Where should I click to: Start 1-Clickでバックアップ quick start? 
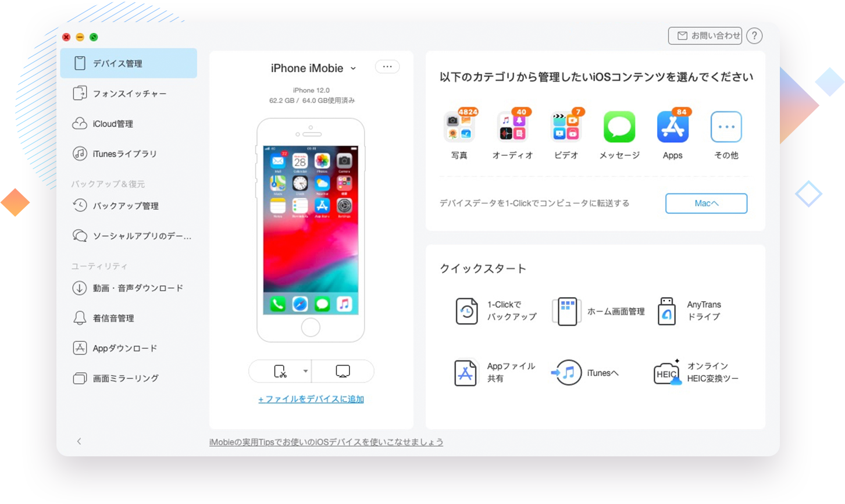pyautogui.click(x=495, y=311)
